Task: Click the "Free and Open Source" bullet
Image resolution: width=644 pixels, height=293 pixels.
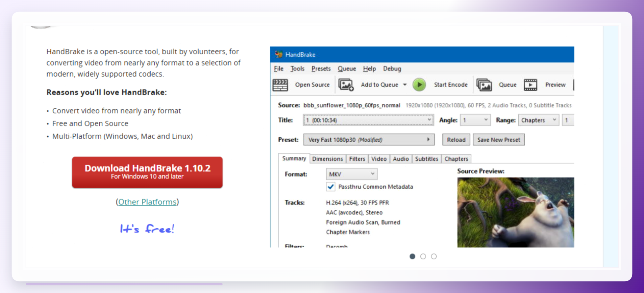Action: coord(90,123)
